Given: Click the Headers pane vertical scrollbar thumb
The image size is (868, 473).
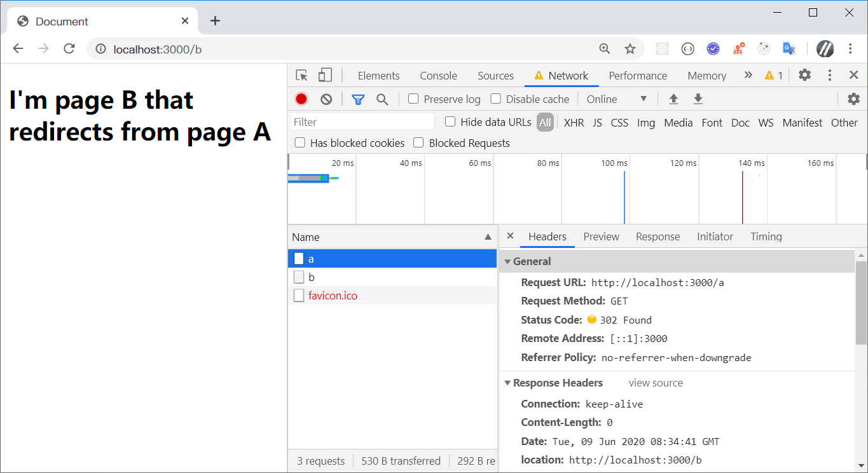Looking at the screenshot, I should coord(861,302).
